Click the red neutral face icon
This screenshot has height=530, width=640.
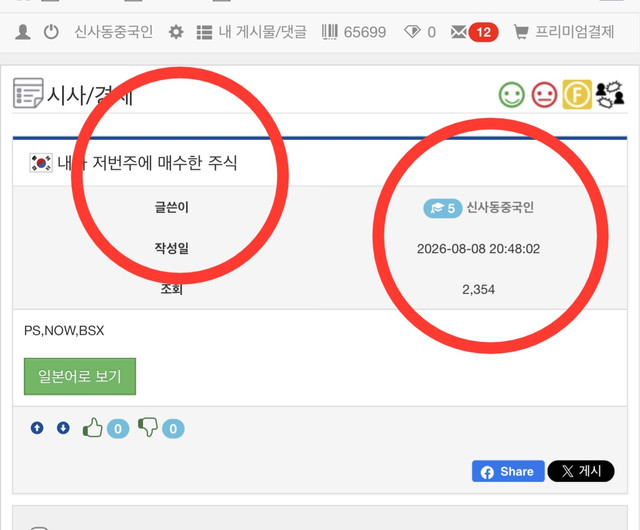pyautogui.click(x=544, y=95)
